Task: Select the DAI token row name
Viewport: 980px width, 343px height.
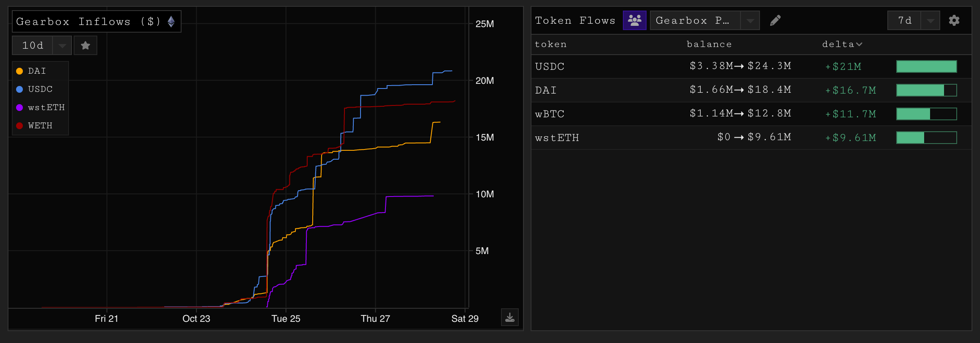Action: pos(545,90)
